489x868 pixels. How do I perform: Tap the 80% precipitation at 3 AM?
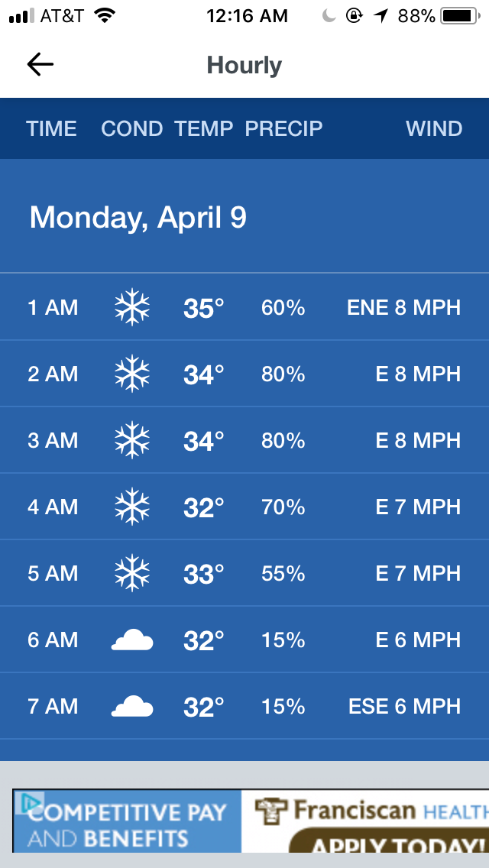[x=283, y=441]
